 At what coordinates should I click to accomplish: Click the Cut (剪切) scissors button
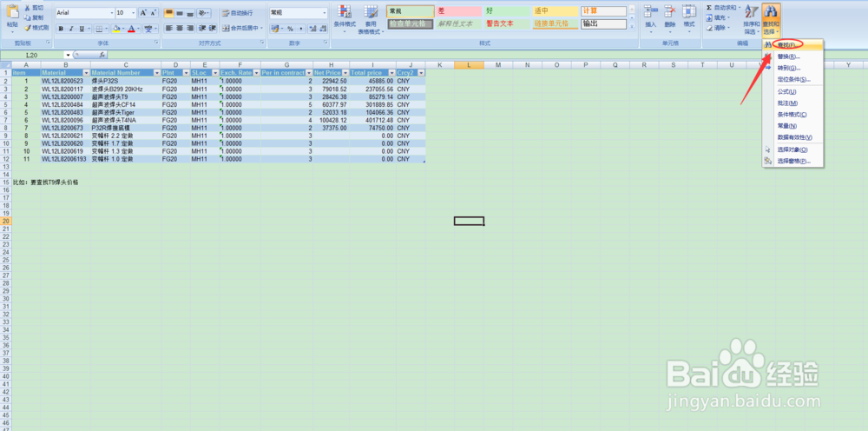(35, 8)
